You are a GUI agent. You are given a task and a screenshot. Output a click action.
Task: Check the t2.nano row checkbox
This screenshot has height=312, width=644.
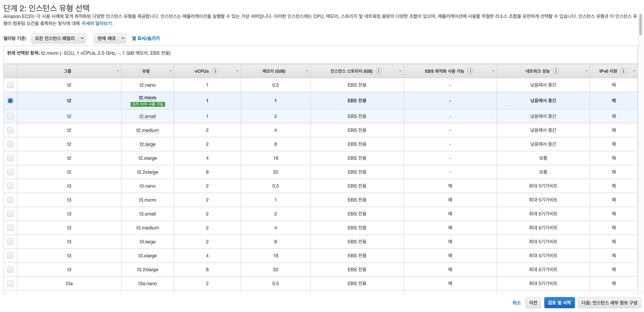(10, 85)
